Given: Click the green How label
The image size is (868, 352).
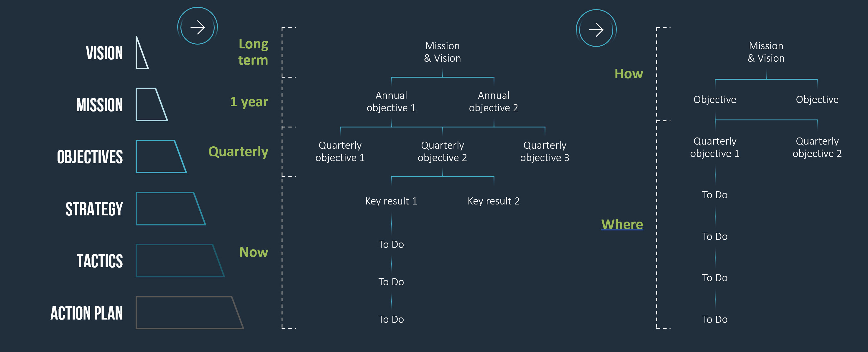Looking at the screenshot, I should click(628, 73).
